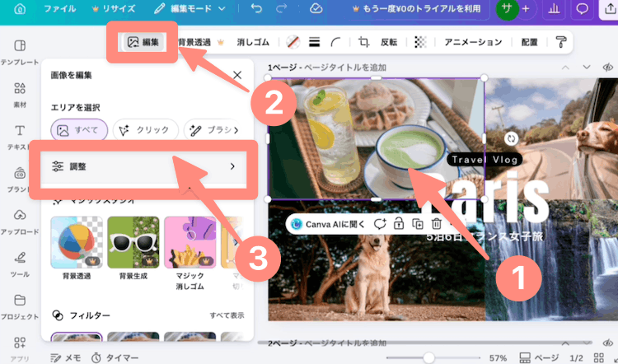Select 消しゴム in the toolbar
The height and width of the screenshot is (364, 618).
(253, 42)
